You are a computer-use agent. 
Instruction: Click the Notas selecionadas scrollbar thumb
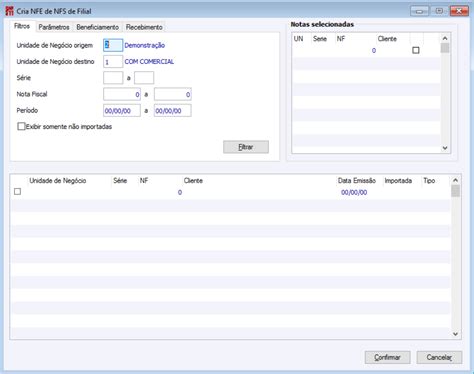coord(445,48)
